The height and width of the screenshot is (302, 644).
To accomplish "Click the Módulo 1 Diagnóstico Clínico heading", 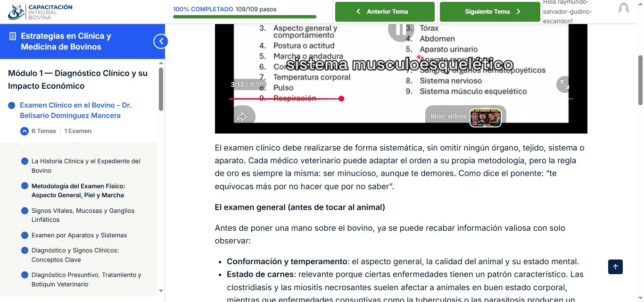I will click(x=78, y=79).
